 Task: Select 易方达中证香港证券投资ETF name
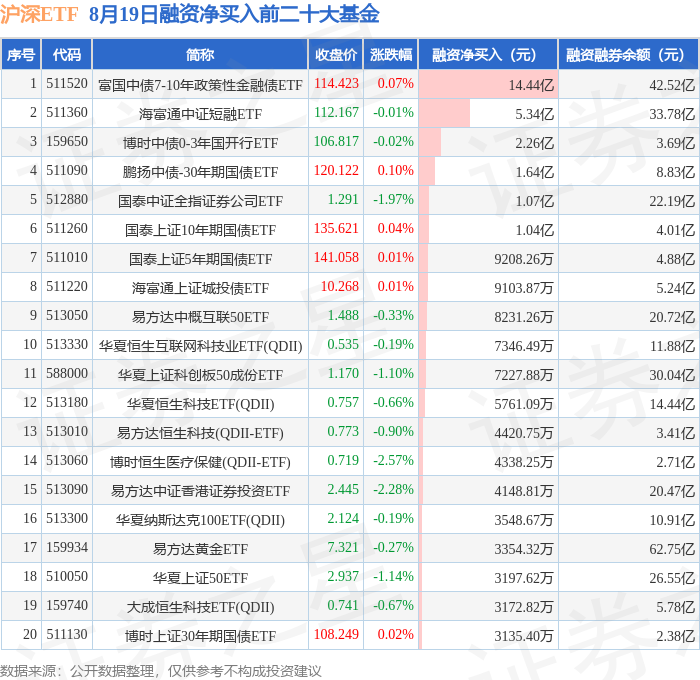point(200,491)
